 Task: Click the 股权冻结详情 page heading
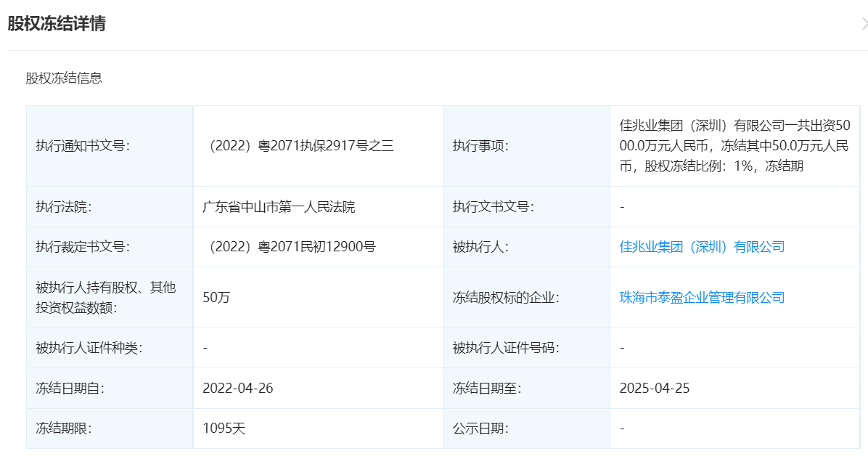point(57,24)
